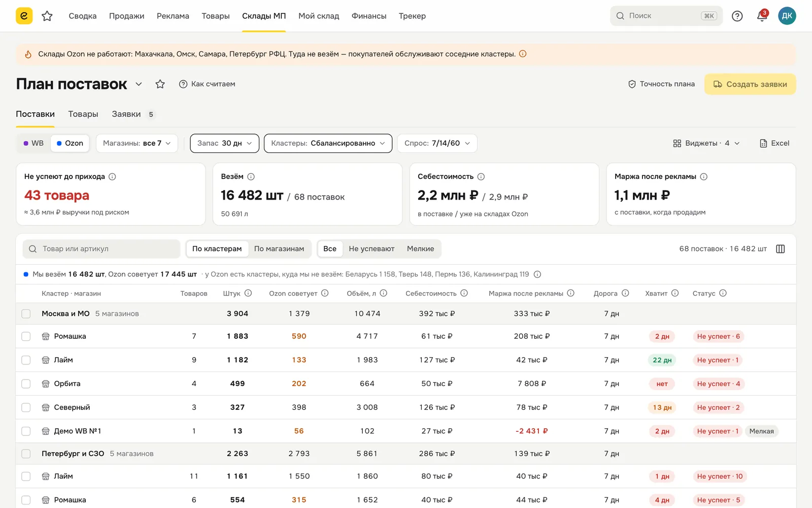Show info for Маржа после рекламы card
This screenshot has height=508, width=812.
coord(704,176)
